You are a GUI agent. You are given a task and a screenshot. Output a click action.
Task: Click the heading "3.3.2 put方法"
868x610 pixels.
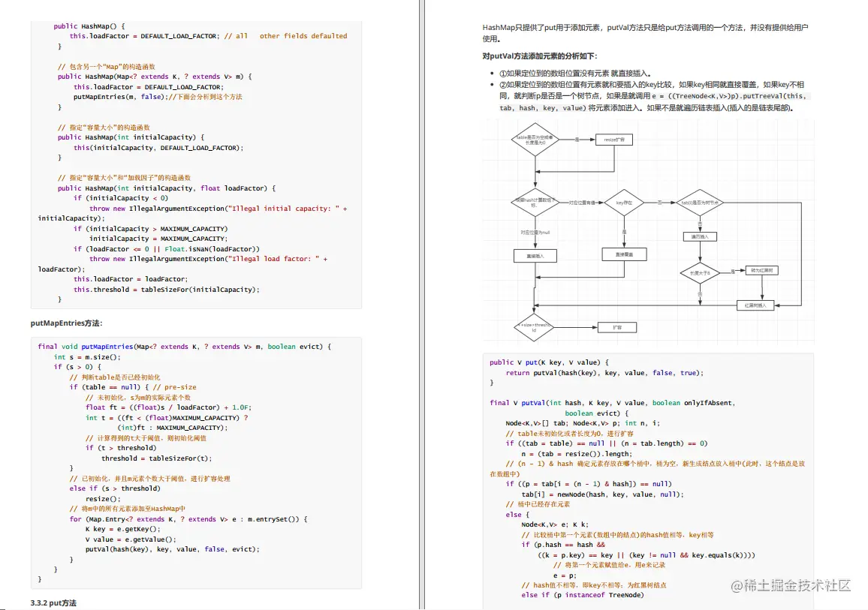(x=54, y=602)
